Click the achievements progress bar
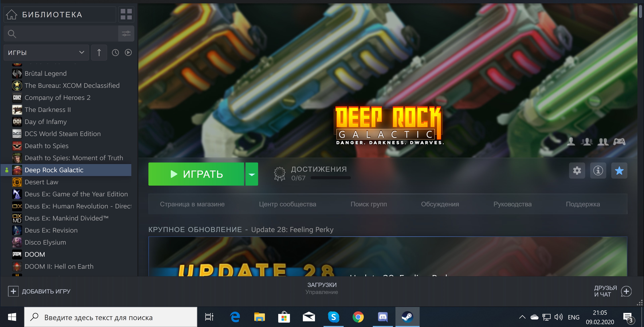The image size is (644, 327). [331, 178]
